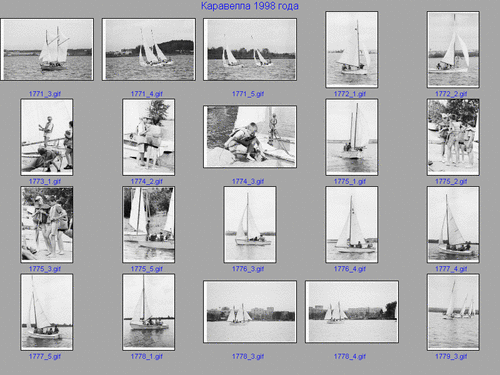Screen dimensions: 500x375
Task: Open the 1774_3.gif link
Action: point(248,181)
